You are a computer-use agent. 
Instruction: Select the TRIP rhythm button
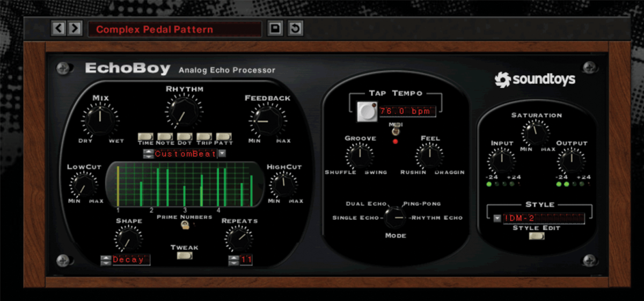pyautogui.click(x=204, y=137)
